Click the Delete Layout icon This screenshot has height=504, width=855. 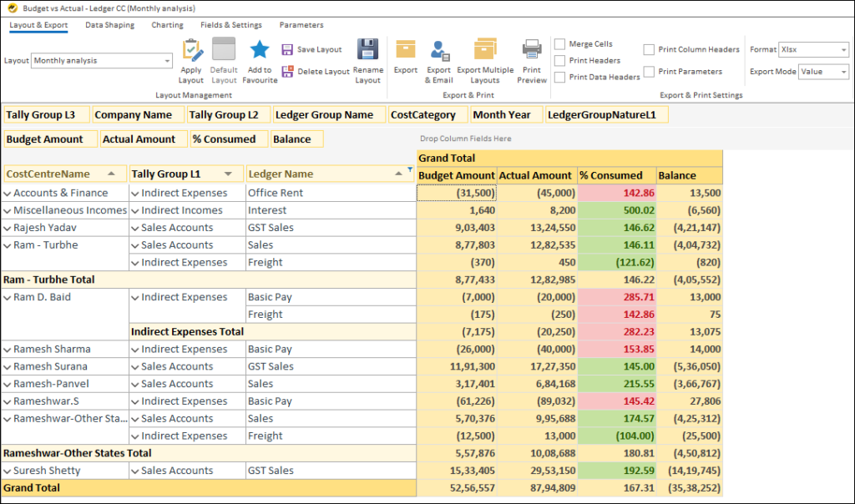[287, 72]
